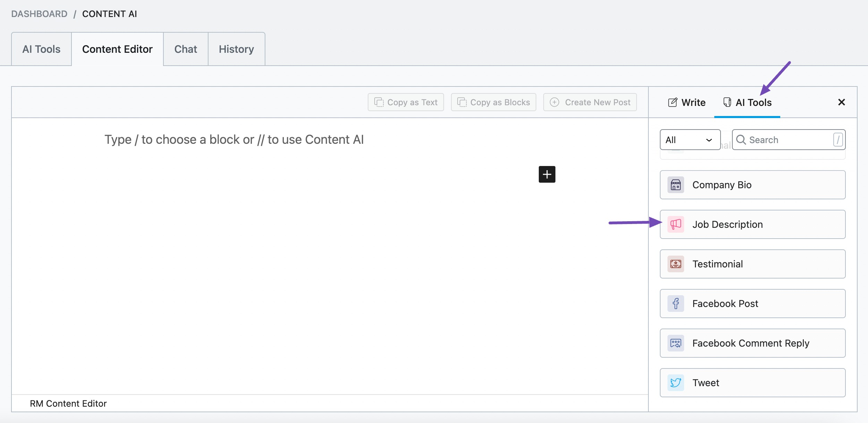The height and width of the screenshot is (423, 868).
Task: Click the magnifier icon in Search field
Action: 741,140
